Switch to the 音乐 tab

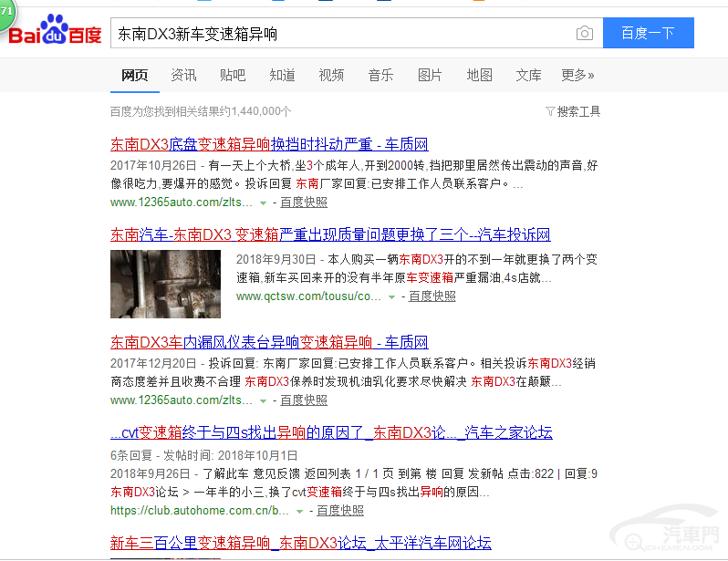(380, 75)
